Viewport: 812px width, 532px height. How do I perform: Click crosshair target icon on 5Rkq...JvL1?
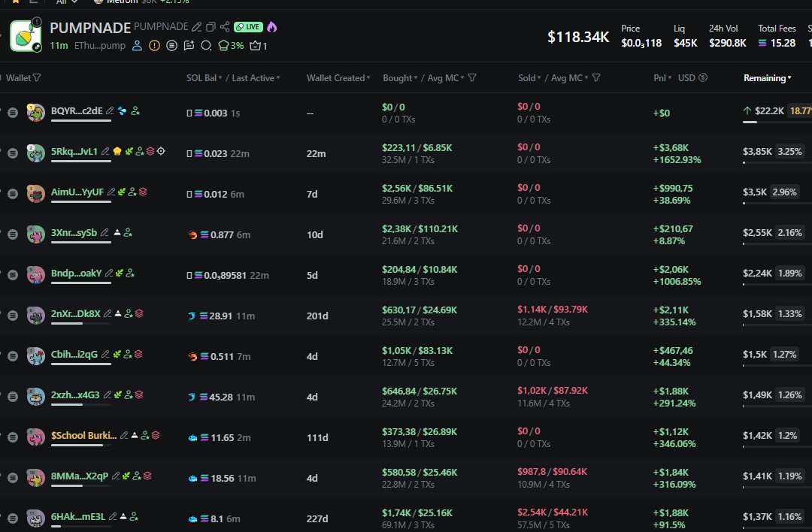(x=161, y=151)
